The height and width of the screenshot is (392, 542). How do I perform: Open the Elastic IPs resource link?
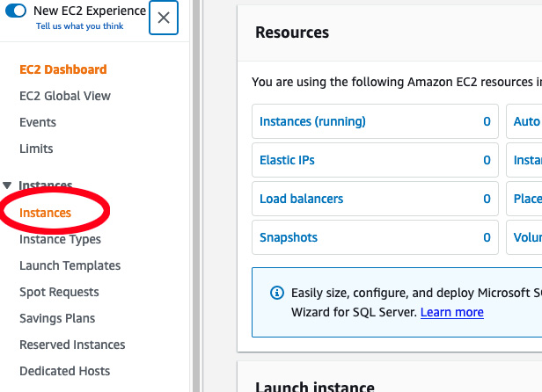[x=287, y=160]
